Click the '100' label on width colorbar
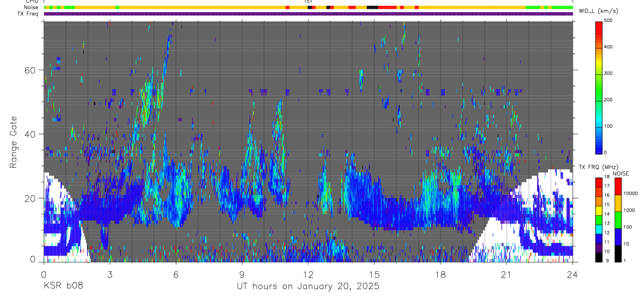 coord(608,126)
